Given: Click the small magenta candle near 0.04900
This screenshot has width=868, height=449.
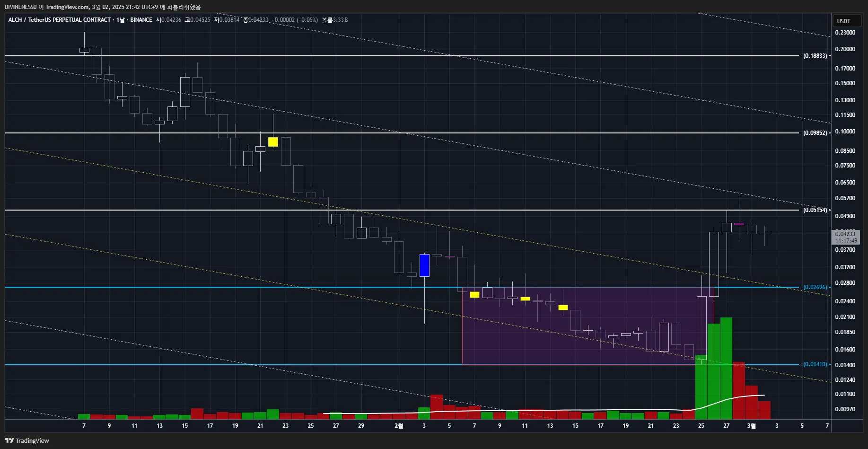Looking at the screenshot, I should click(739, 224).
